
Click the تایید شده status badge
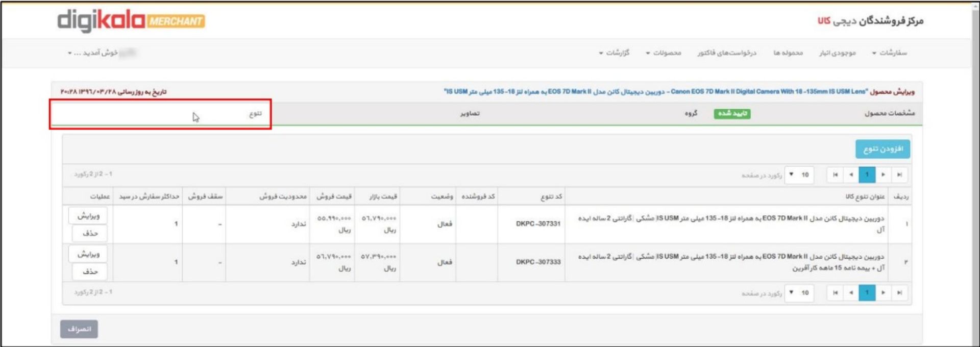pos(732,113)
